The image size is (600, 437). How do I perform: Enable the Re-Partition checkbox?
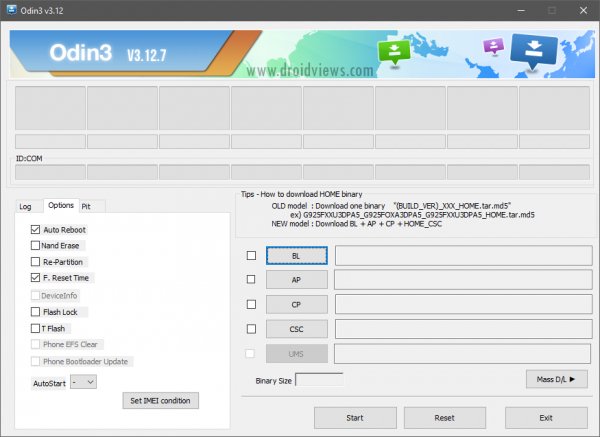[35, 262]
